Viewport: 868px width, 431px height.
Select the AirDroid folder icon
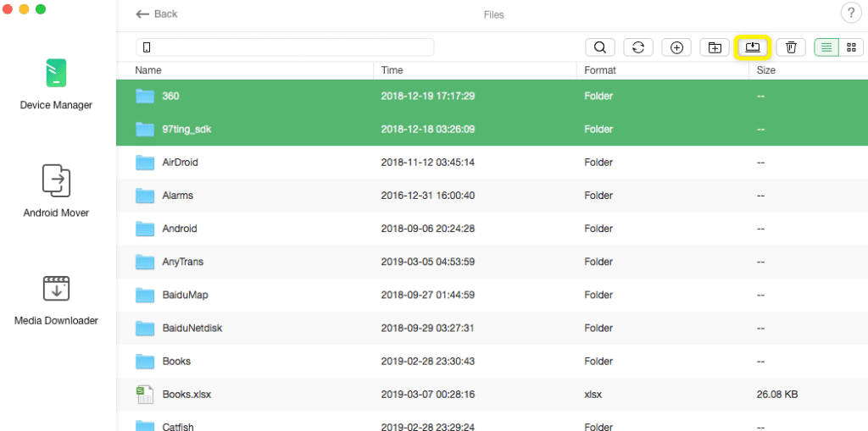[144, 163]
